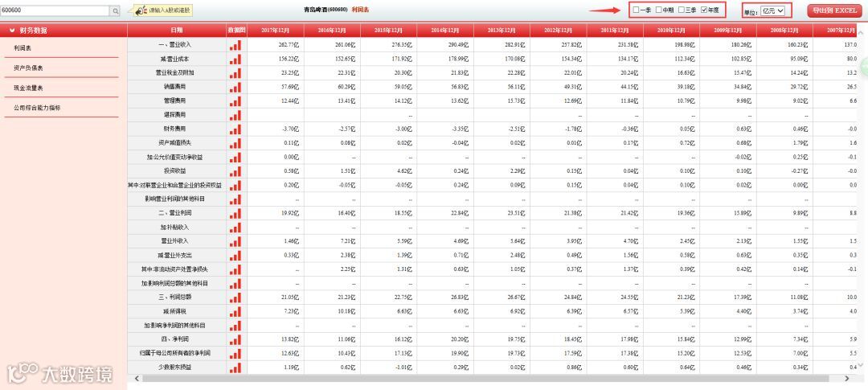Show chart for 营业税金及附加 row
This screenshot has height=390, width=868.
(235, 72)
